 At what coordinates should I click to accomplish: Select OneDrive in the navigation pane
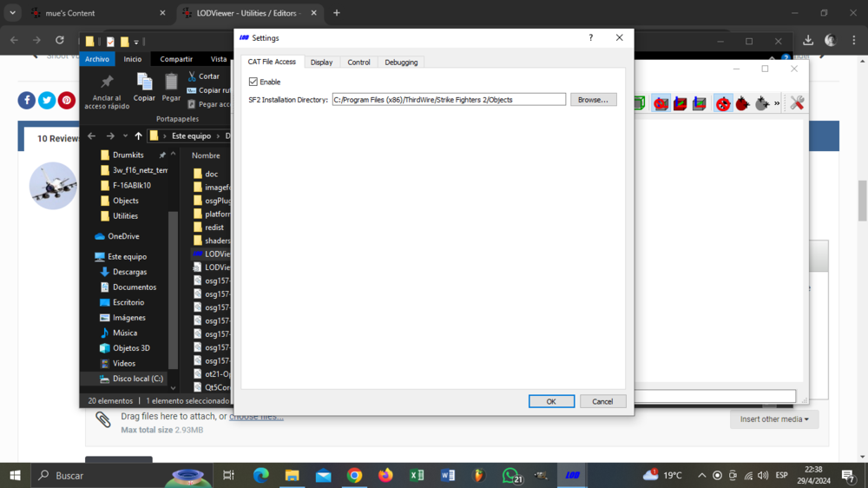[x=123, y=236]
